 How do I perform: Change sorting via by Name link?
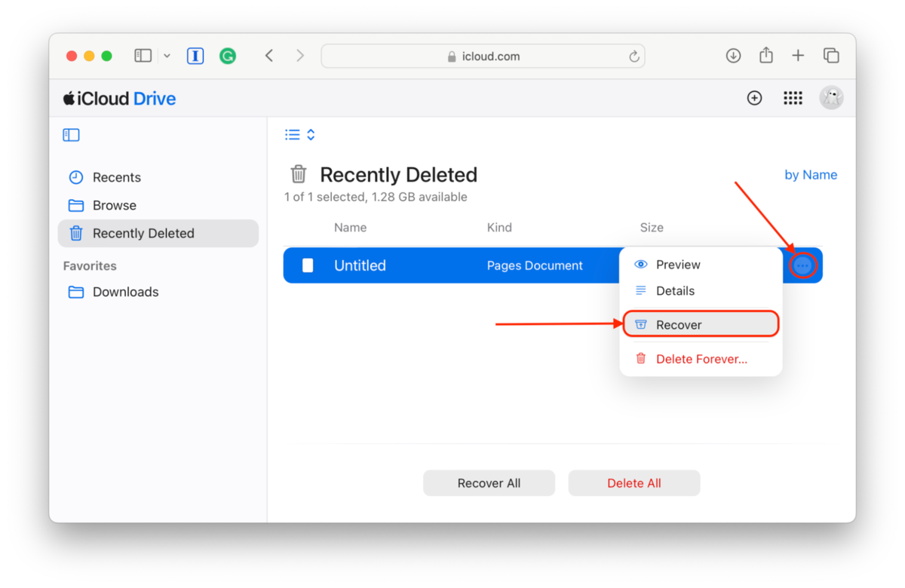coord(811,175)
